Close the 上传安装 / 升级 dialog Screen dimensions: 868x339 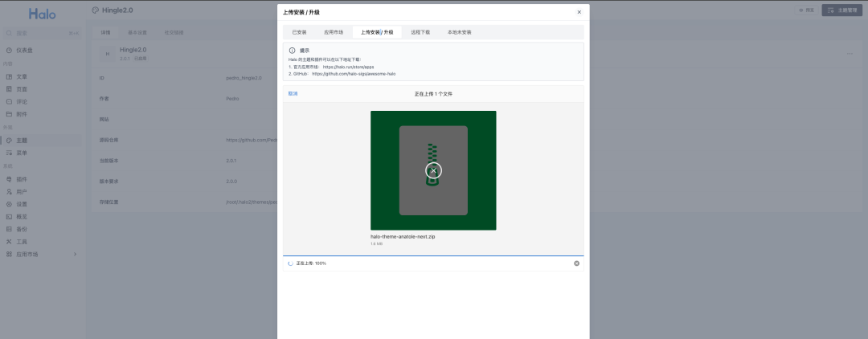pyautogui.click(x=579, y=12)
